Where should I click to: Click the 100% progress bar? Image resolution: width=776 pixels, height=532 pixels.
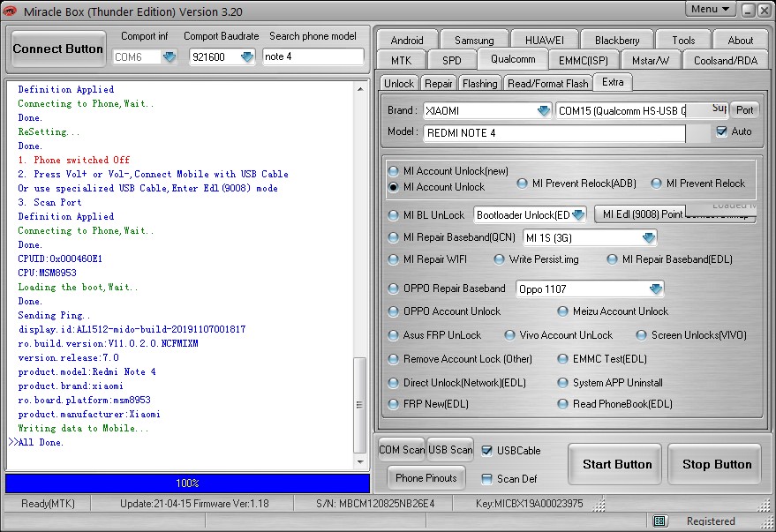point(187,483)
